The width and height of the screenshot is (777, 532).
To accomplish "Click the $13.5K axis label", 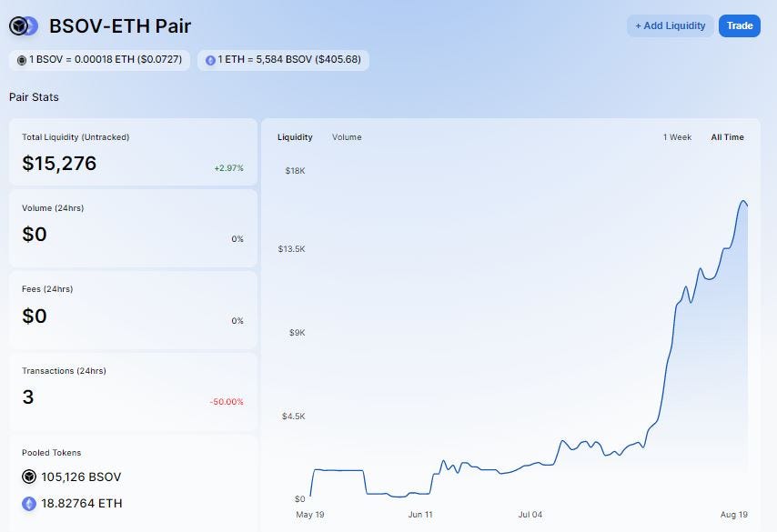I will (x=291, y=248).
